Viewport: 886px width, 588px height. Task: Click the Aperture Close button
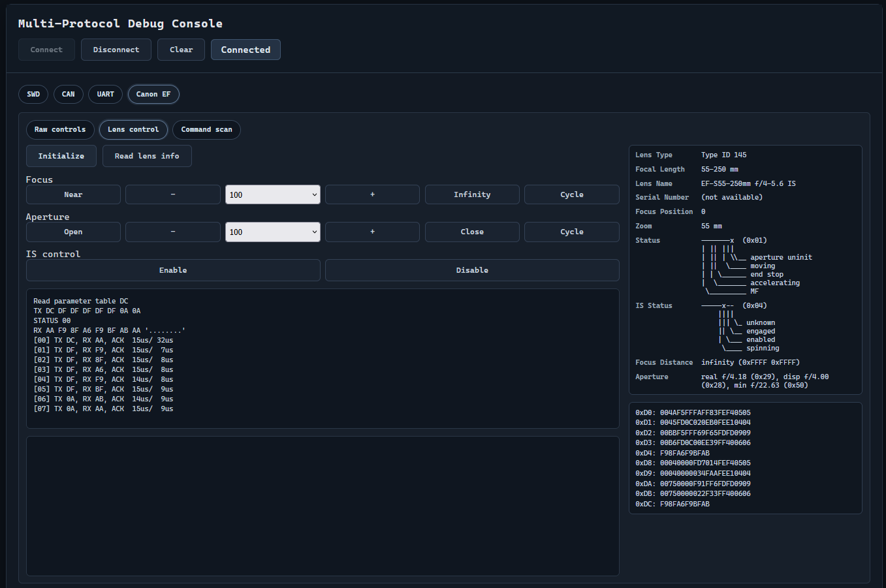(472, 232)
